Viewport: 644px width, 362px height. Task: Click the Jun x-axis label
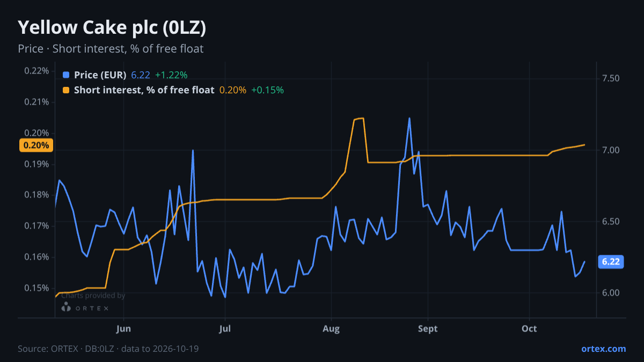pyautogui.click(x=123, y=328)
